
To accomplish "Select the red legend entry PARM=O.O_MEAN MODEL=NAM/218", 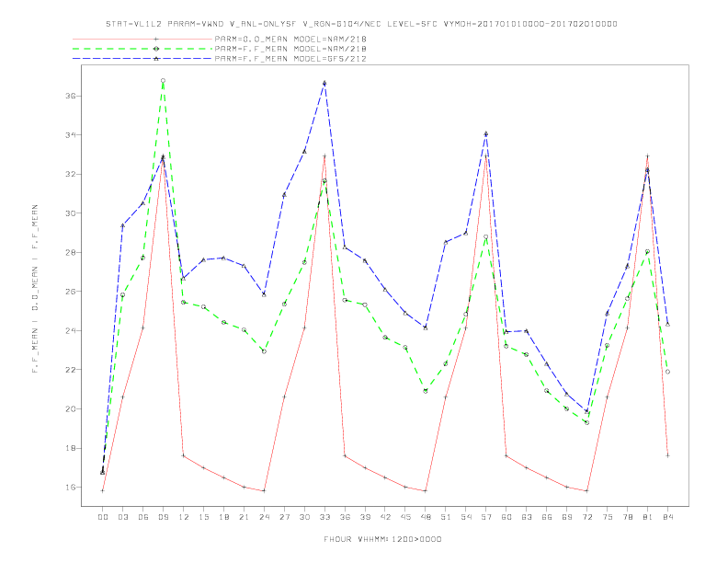I will click(290, 39).
